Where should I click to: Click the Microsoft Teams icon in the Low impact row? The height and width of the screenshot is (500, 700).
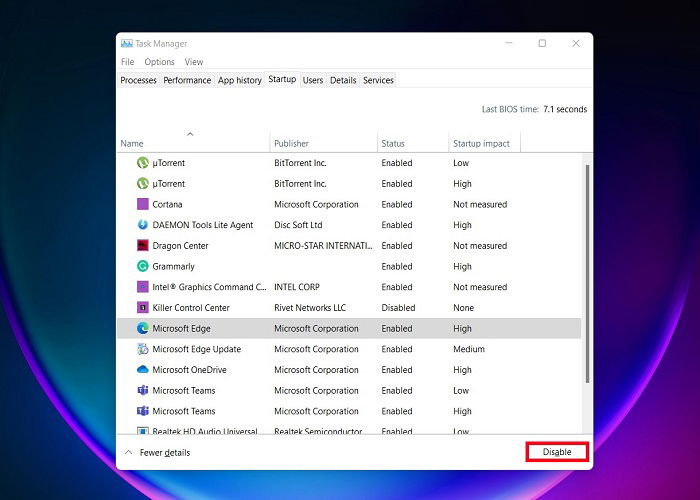tap(142, 390)
